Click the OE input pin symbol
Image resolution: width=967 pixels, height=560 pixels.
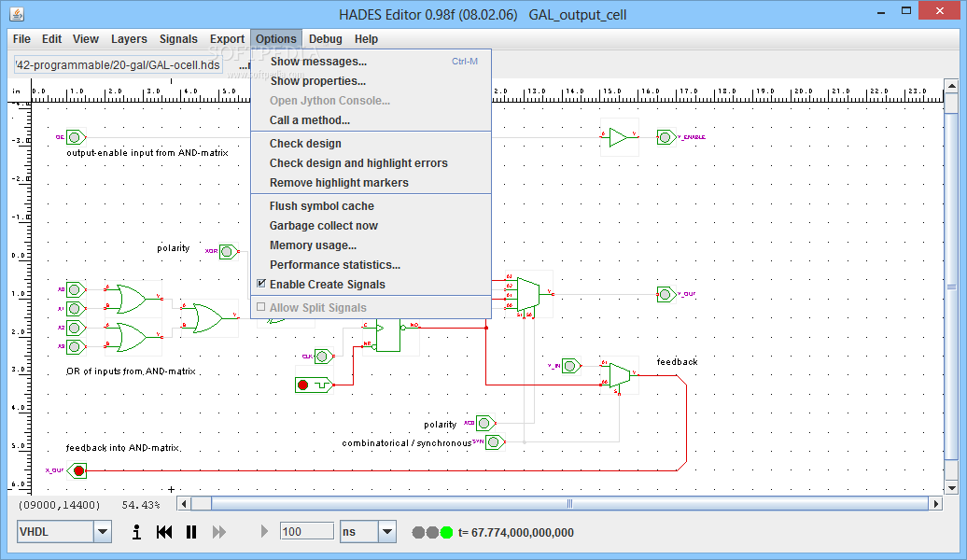(76, 137)
